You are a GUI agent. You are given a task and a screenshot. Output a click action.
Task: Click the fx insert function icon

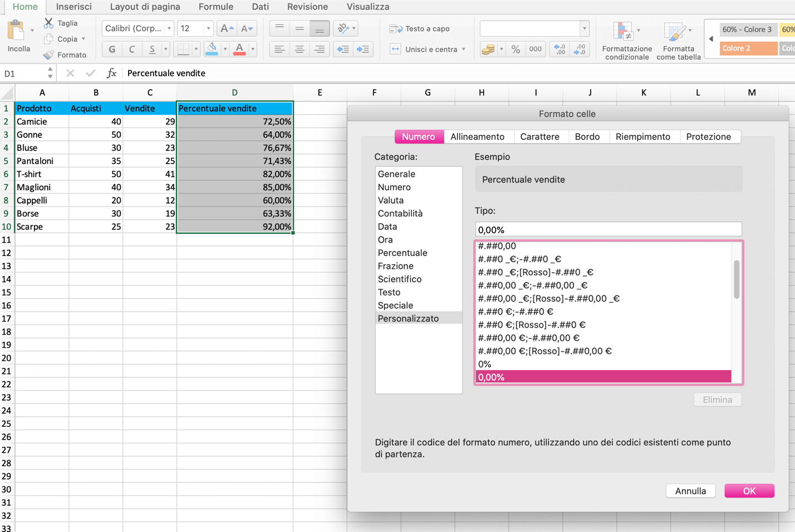pyautogui.click(x=111, y=73)
